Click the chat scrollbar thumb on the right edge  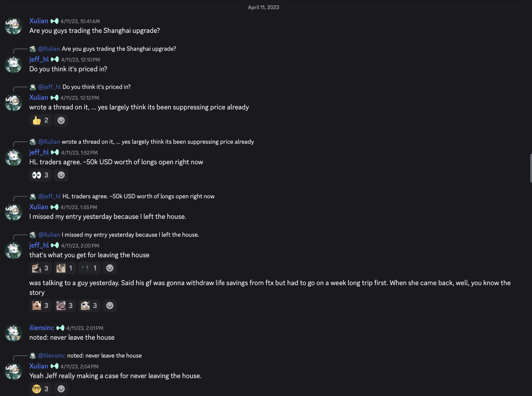pyautogui.click(x=531, y=168)
